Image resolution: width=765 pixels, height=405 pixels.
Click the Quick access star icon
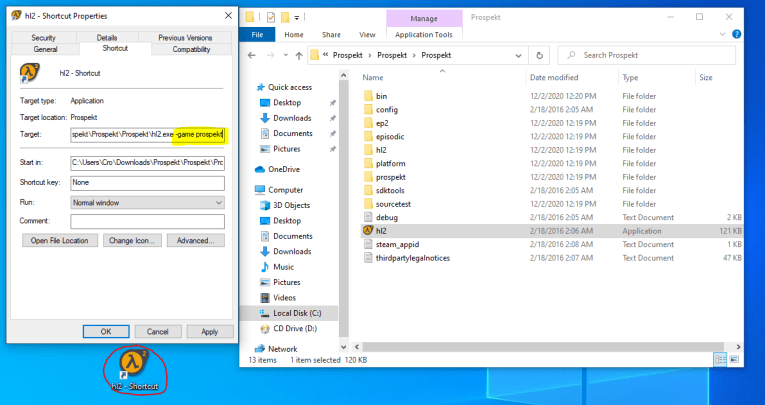261,87
